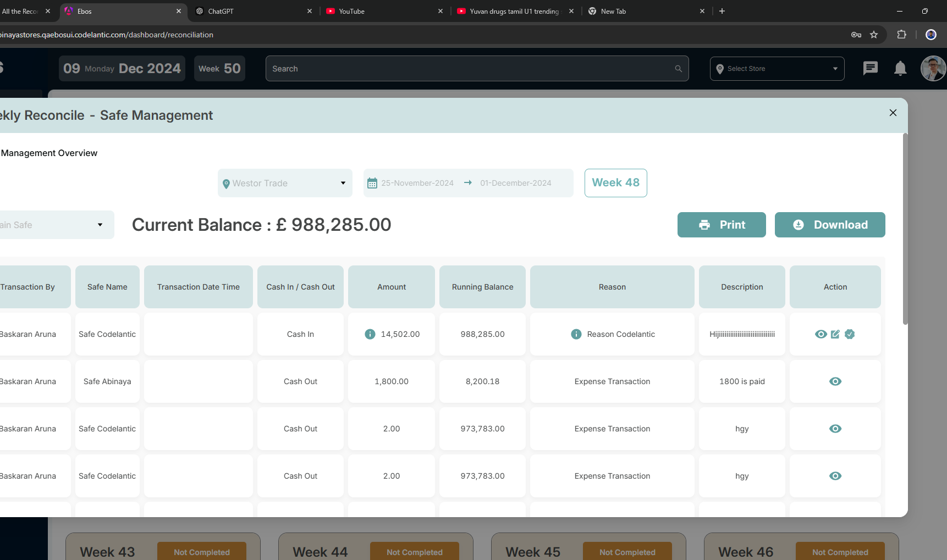
Task: Click the Search input field
Action: point(477,69)
